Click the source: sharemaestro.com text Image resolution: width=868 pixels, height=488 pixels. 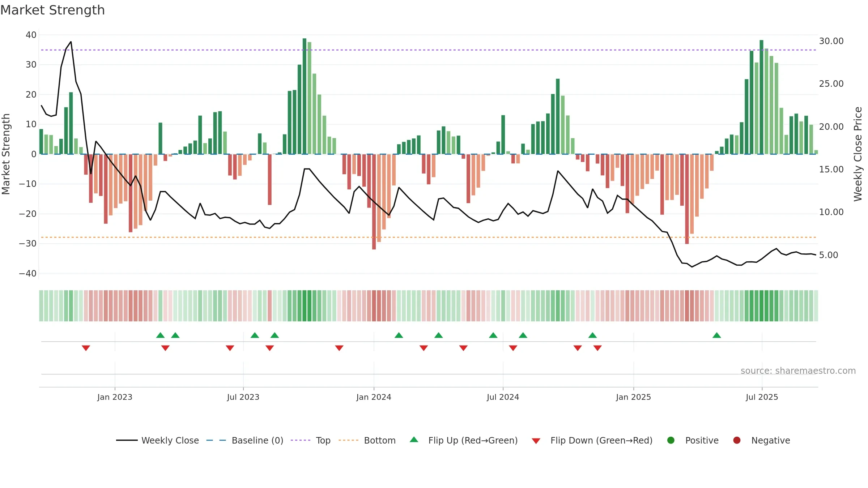(x=798, y=371)
